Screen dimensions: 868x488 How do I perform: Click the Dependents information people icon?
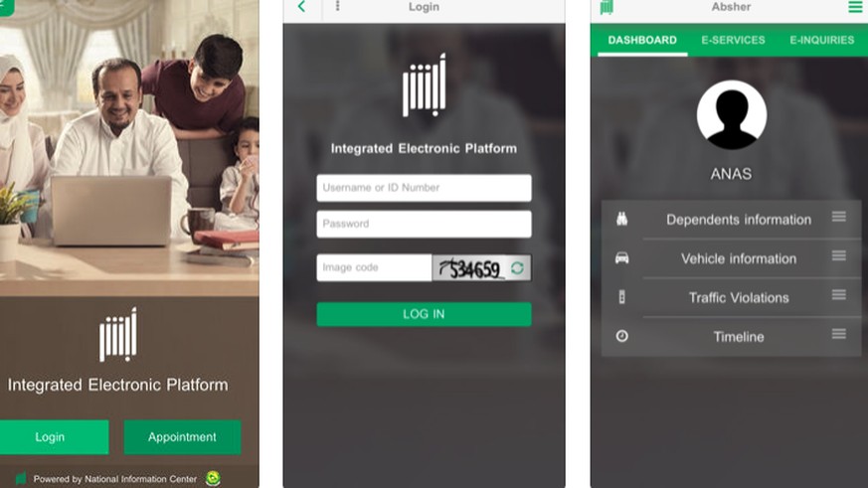click(x=621, y=219)
